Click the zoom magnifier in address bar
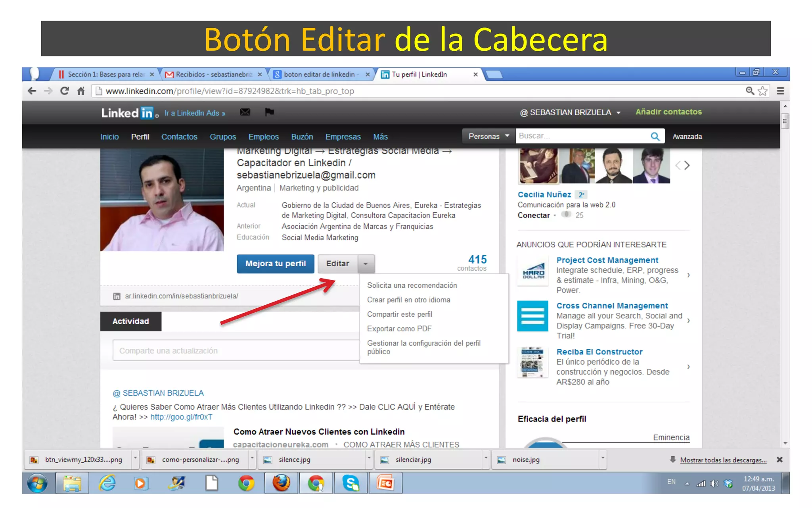 click(x=749, y=91)
